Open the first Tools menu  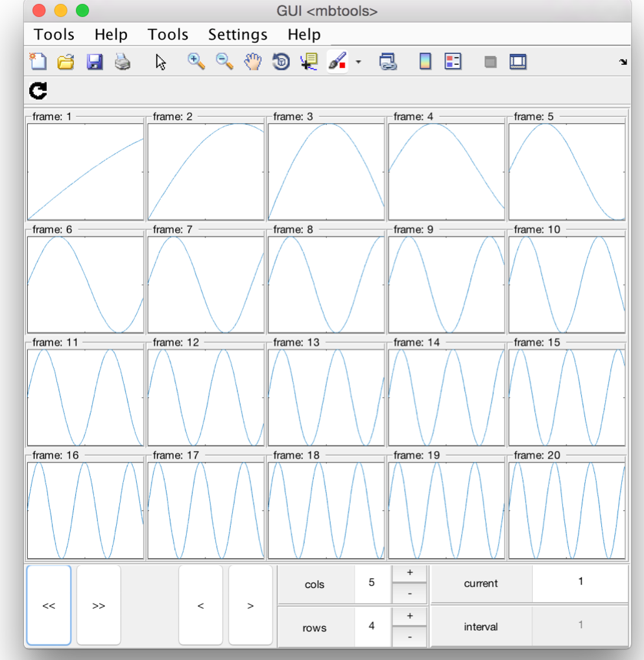[54, 34]
